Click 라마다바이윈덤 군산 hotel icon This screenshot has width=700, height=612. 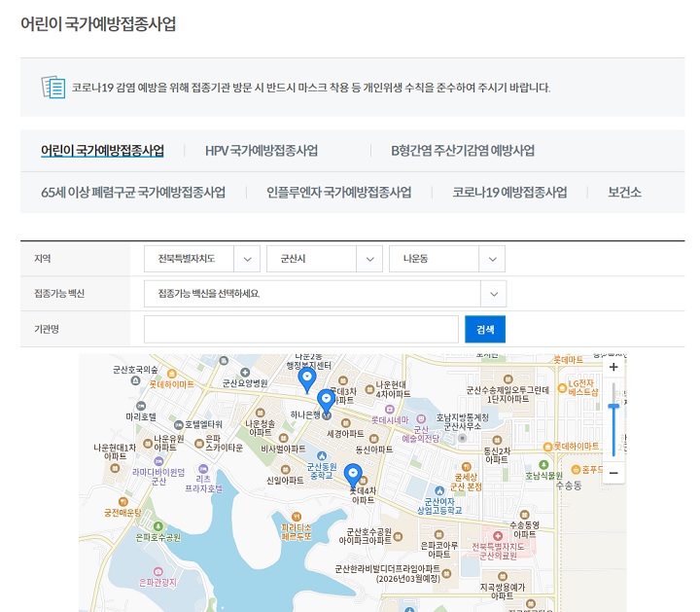tap(158, 461)
